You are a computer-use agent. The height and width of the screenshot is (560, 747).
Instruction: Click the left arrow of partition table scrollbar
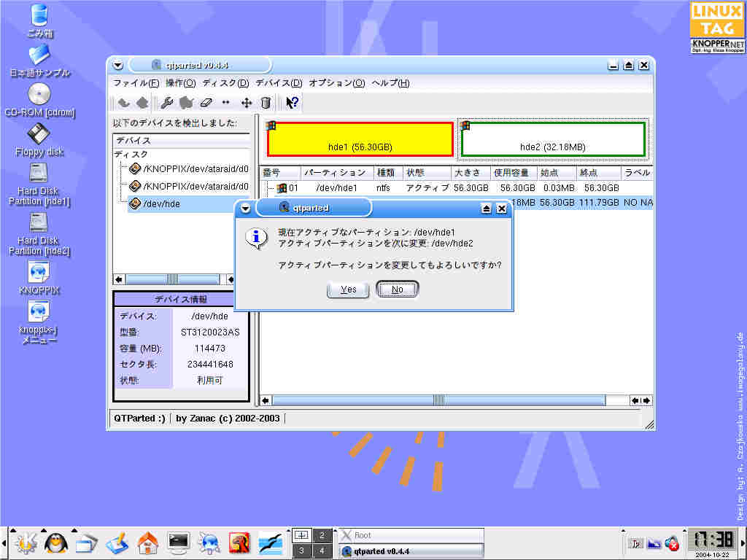point(266,400)
